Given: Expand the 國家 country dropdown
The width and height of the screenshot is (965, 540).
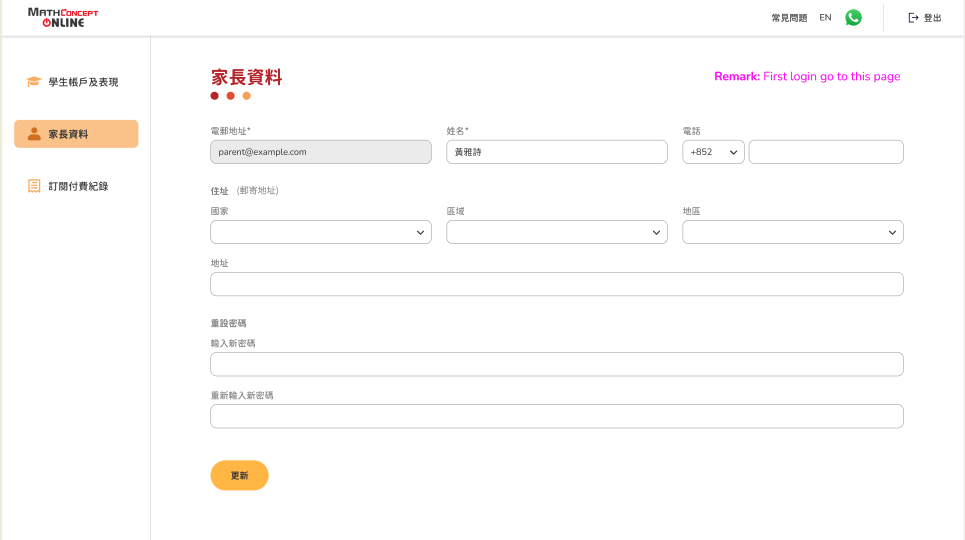Looking at the screenshot, I should click(320, 232).
